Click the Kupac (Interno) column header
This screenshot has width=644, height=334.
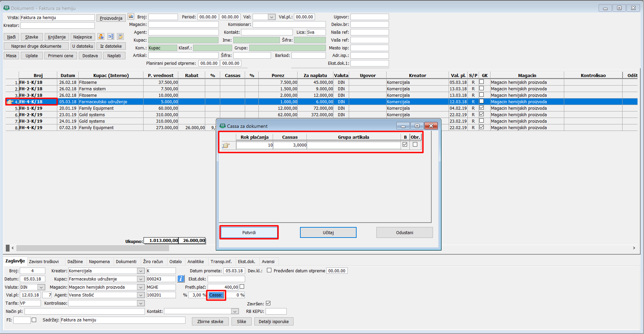[x=111, y=75]
